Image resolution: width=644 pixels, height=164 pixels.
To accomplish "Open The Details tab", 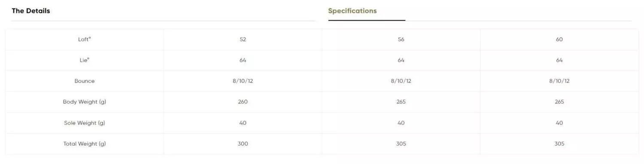I will 31,11.
